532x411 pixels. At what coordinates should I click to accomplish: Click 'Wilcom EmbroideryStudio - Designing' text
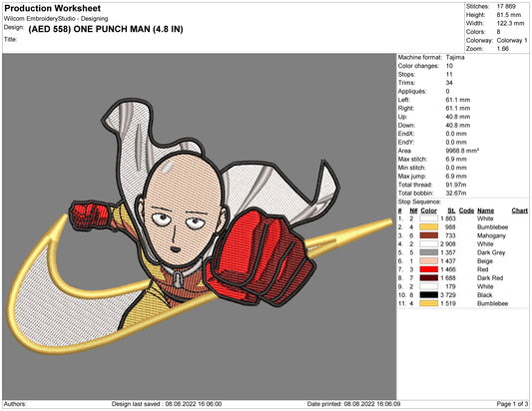tap(56, 19)
